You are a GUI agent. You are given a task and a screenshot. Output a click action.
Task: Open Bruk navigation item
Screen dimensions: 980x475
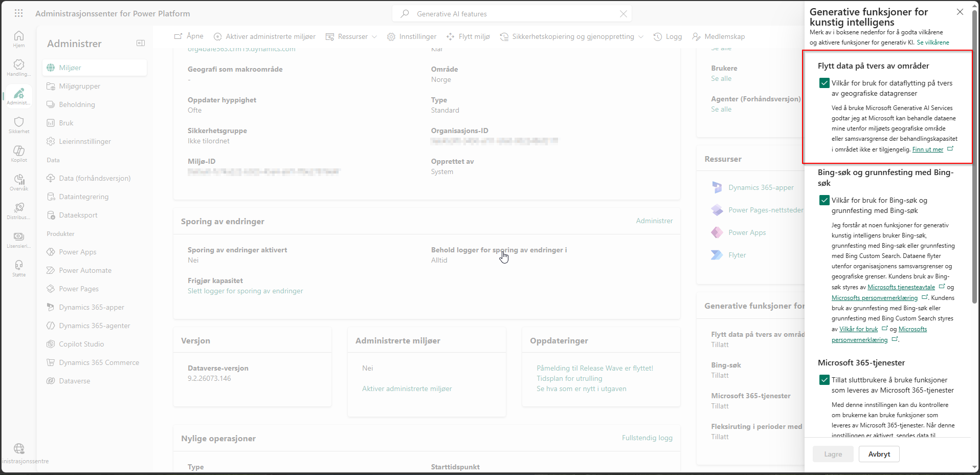pos(95,123)
